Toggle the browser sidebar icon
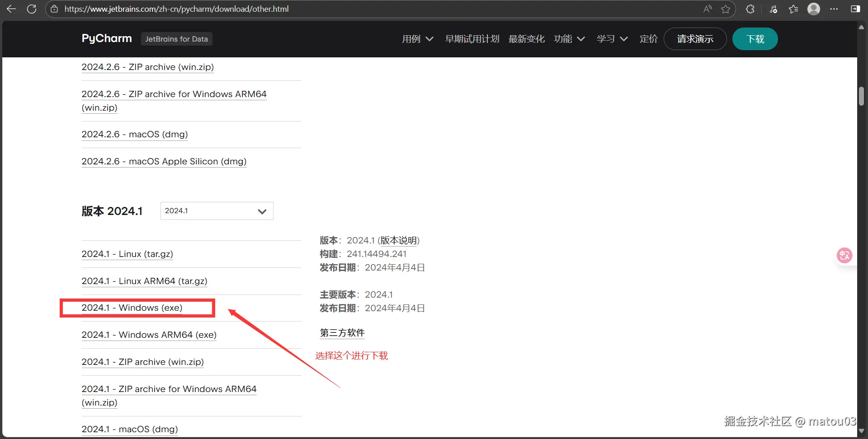Screen dimensions: 868x439 pyautogui.click(x=855, y=9)
